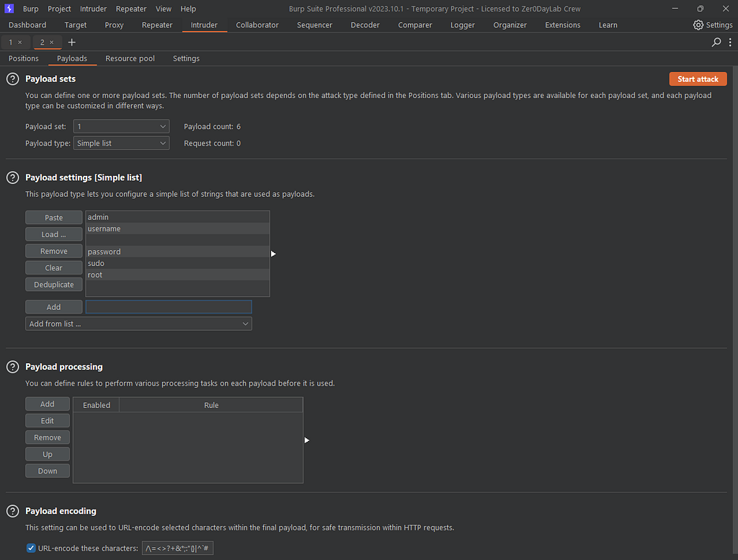This screenshot has width=738, height=560.
Task: Open the Burp menu
Action: pos(30,9)
